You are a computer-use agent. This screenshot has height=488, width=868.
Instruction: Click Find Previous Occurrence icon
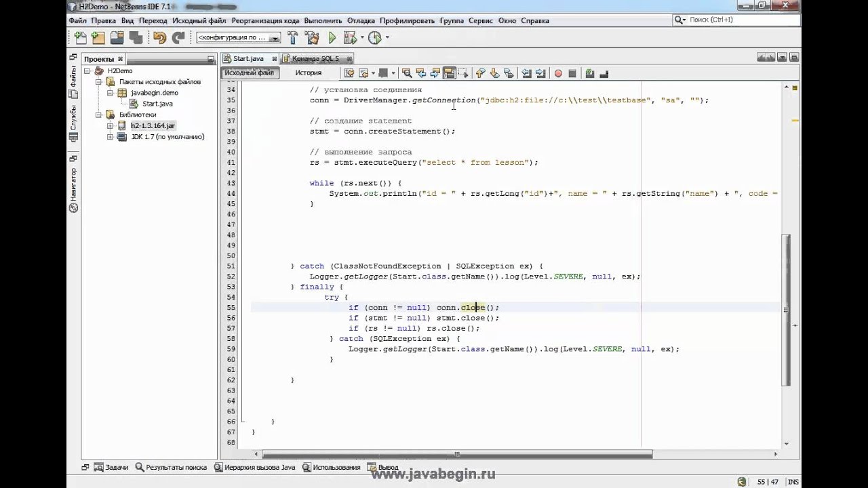click(x=421, y=73)
